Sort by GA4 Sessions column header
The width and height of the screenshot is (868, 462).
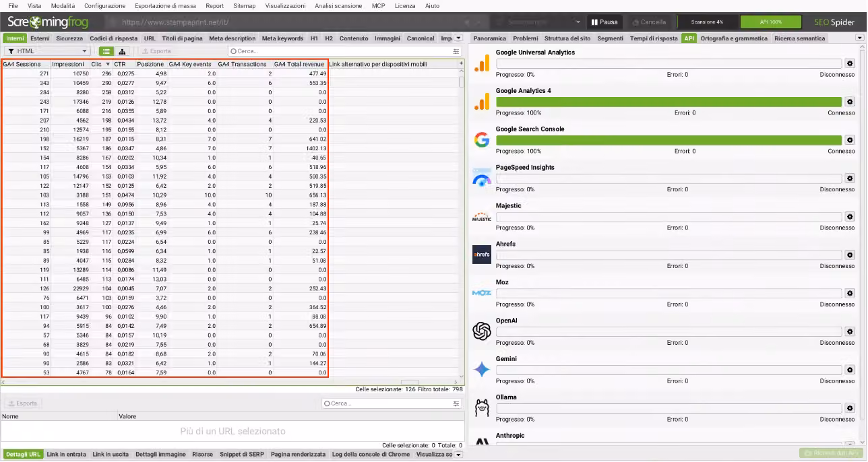click(x=25, y=64)
